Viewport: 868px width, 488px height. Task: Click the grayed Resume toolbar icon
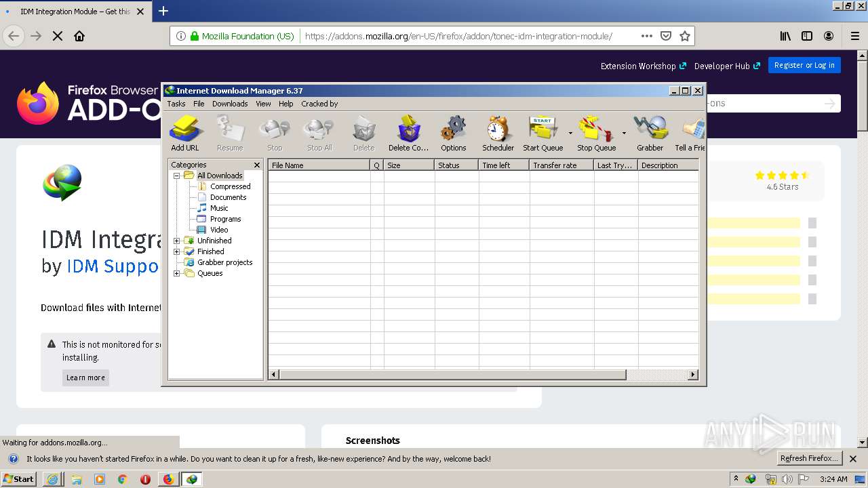230,133
